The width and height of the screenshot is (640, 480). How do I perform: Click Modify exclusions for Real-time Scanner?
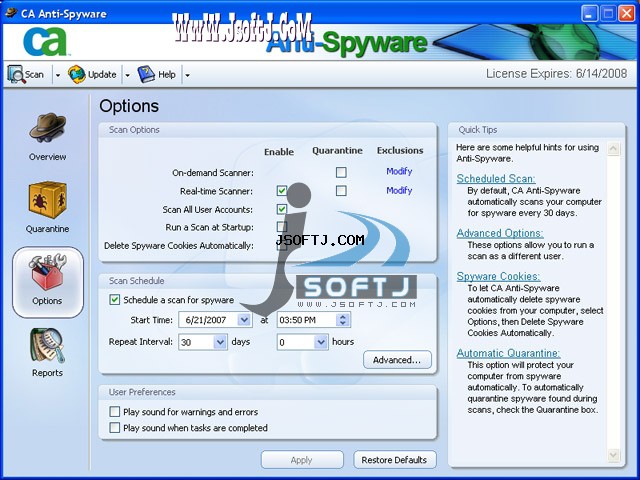tap(399, 190)
